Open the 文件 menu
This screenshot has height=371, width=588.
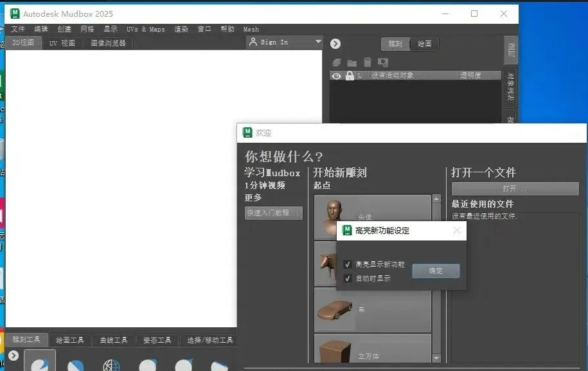[x=17, y=29]
